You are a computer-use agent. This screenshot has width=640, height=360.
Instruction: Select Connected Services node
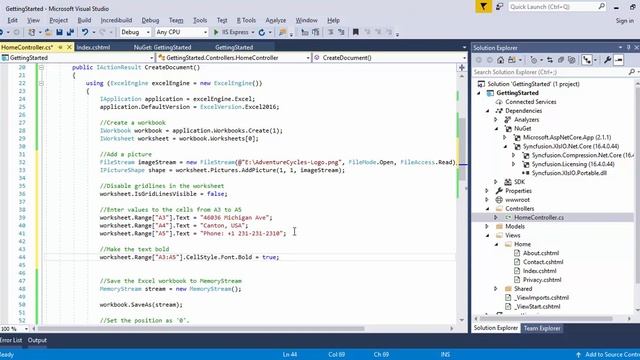tap(531, 102)
